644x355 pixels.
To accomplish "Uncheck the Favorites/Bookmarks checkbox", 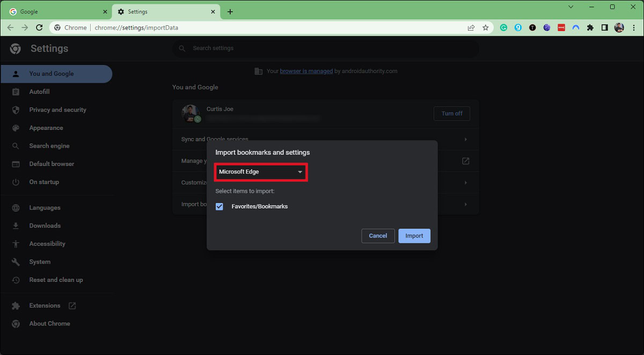I will [219, 206].
